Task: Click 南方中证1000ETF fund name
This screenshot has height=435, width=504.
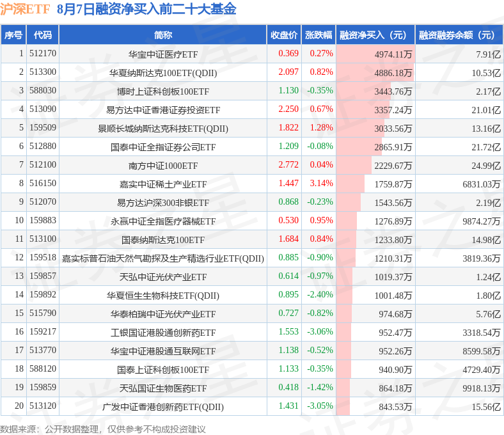Action: point(163,166)
